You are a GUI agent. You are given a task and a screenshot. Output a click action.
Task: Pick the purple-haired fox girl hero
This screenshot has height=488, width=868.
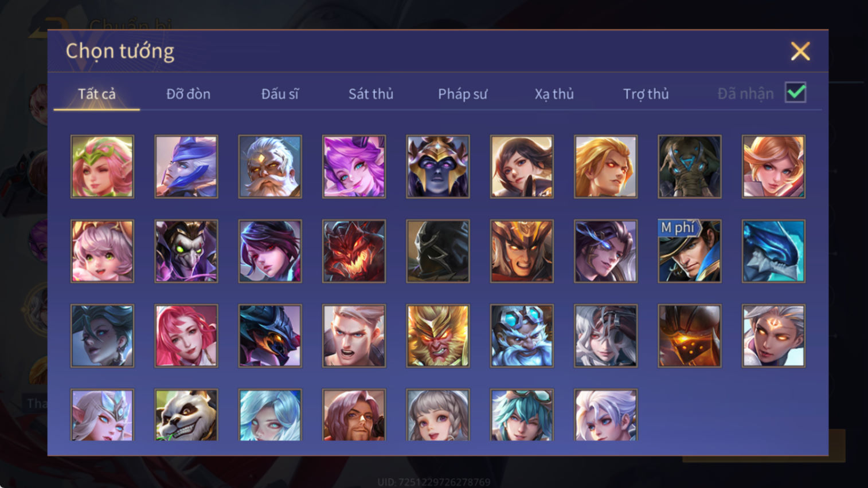(x=354, y=167)
